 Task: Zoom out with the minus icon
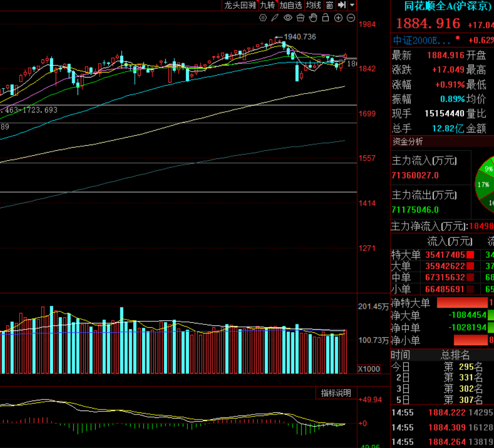[x=351, y=18]
